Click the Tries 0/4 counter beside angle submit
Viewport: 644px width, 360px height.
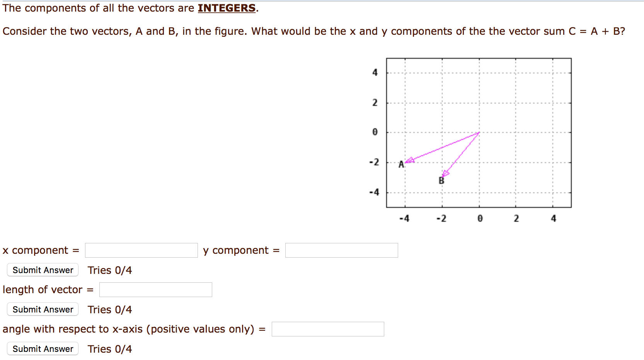point(110,349)
